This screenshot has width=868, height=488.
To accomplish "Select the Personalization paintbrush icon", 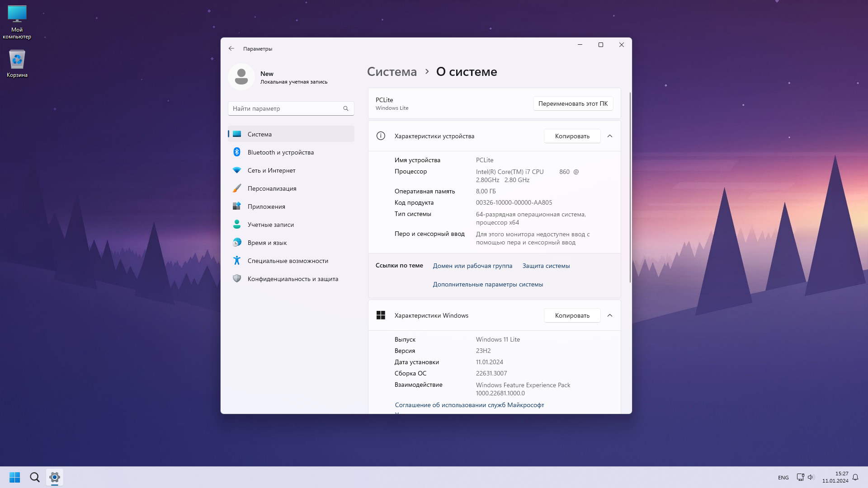I will coord(236,188).
